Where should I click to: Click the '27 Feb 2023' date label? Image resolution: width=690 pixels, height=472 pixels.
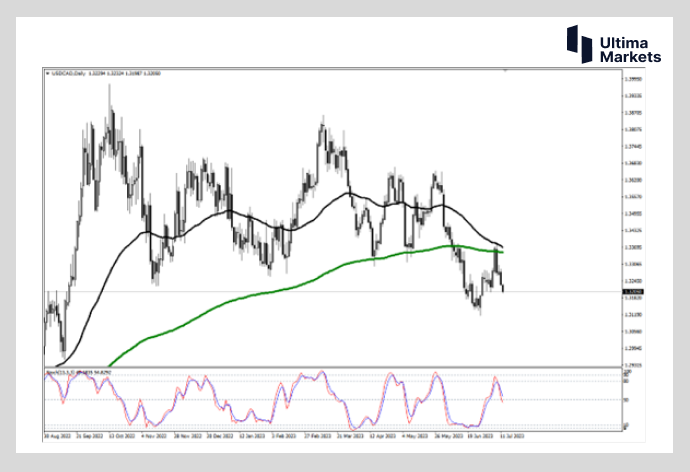[317, 436]
